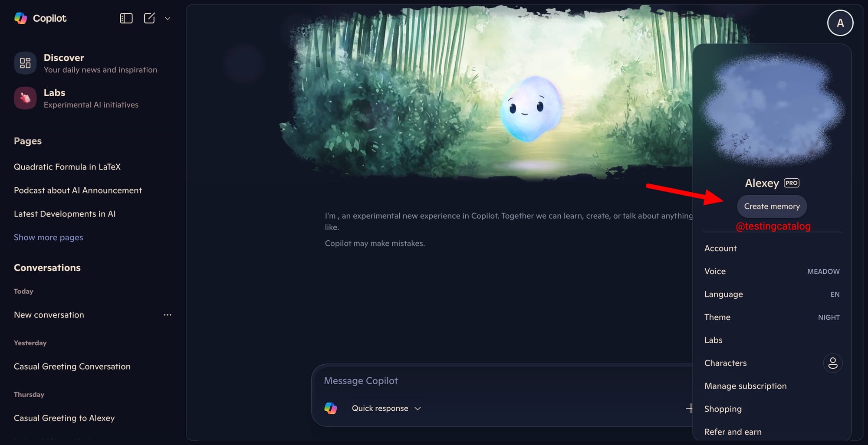Expand the chevron beside the compose icon

click(x=168, y=19)
